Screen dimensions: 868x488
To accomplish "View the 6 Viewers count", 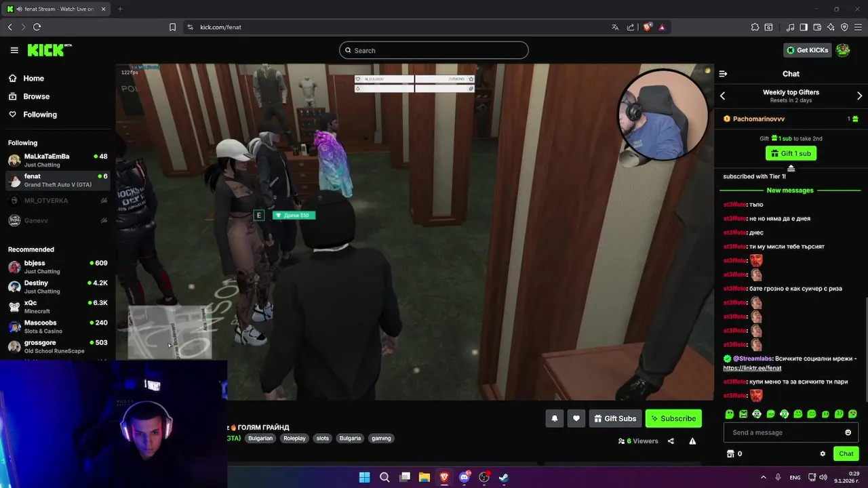I will coord(638,441).
